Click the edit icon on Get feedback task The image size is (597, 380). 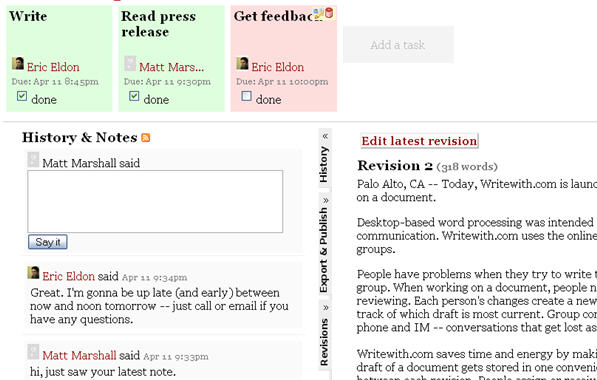(x=318, y=13)
